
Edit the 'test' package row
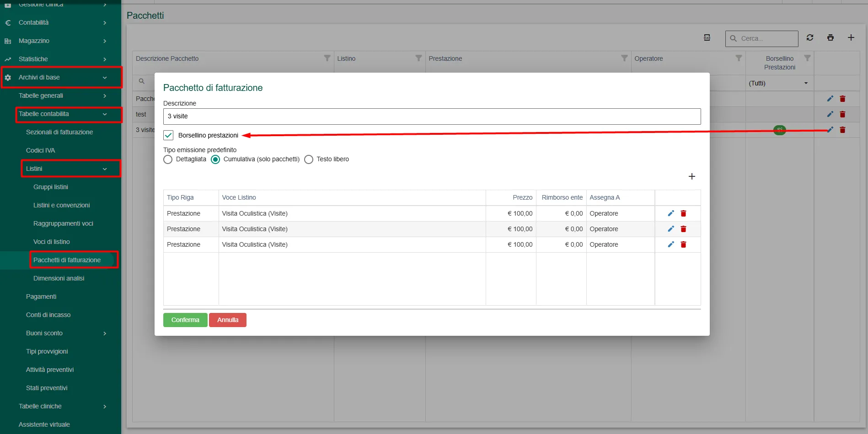[x=830, y=114]
